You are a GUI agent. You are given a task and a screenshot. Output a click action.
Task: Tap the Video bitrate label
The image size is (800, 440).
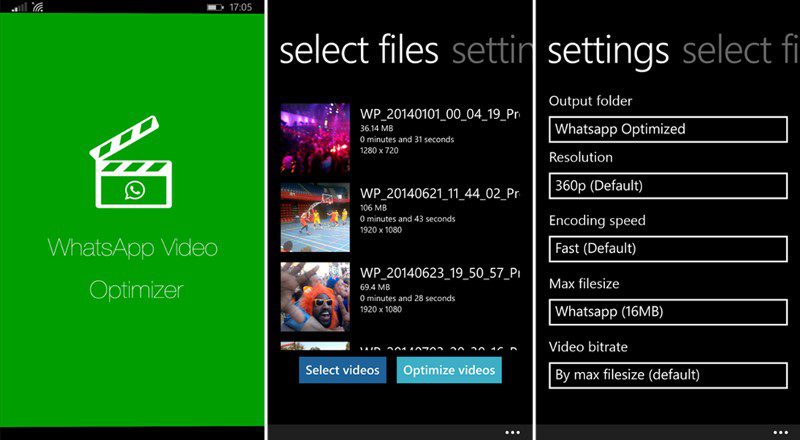point(588,347)
